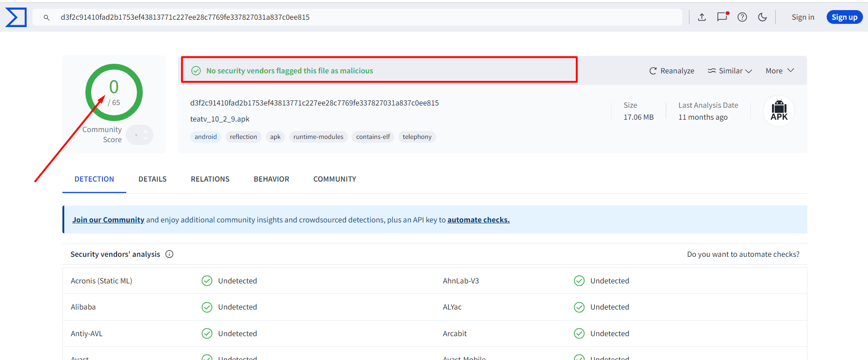Open the More dropdown menu

pyautogui.click(x=780, y=71)
